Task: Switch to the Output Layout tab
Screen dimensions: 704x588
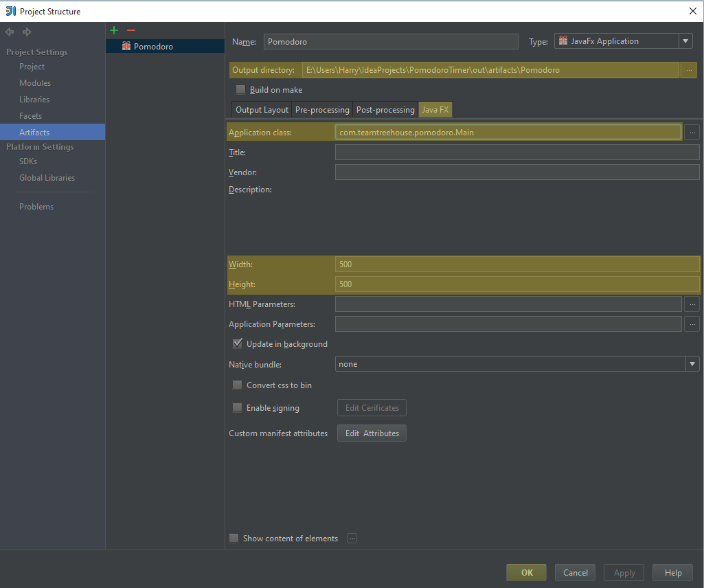Action: pyautogui.click(x=262, y=110)
